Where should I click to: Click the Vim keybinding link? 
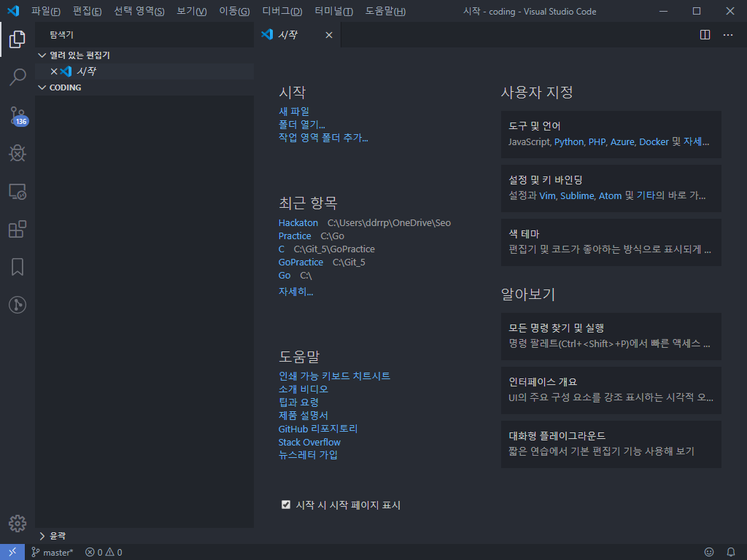547,195
